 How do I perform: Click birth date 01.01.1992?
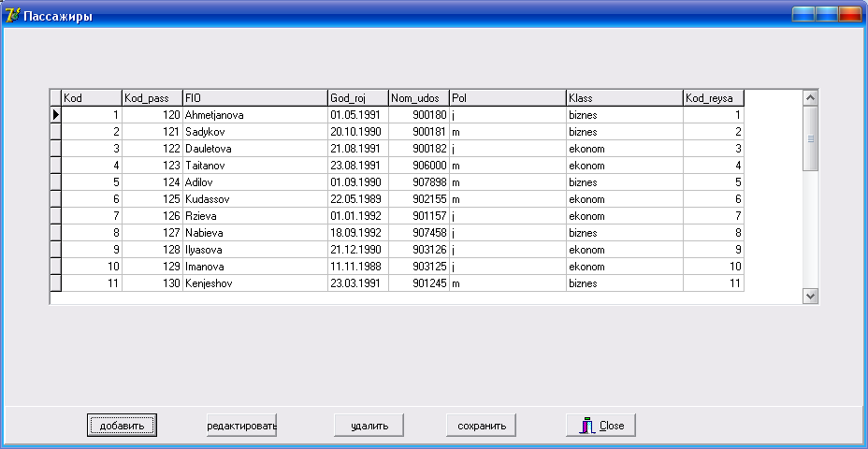click(358, 216)
